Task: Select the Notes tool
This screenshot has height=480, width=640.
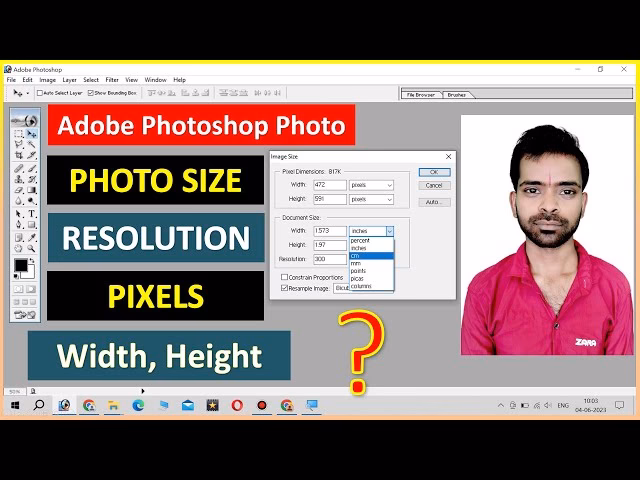Action: 19,237
